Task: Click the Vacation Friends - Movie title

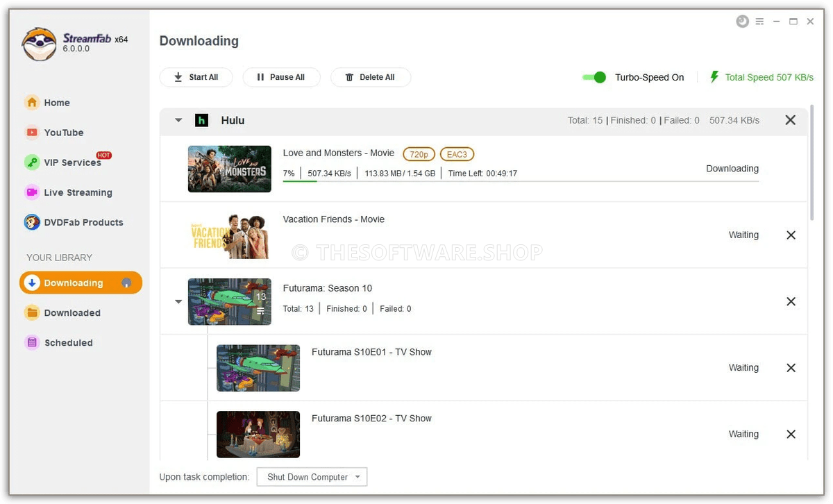Action: [x=334, y=219]
